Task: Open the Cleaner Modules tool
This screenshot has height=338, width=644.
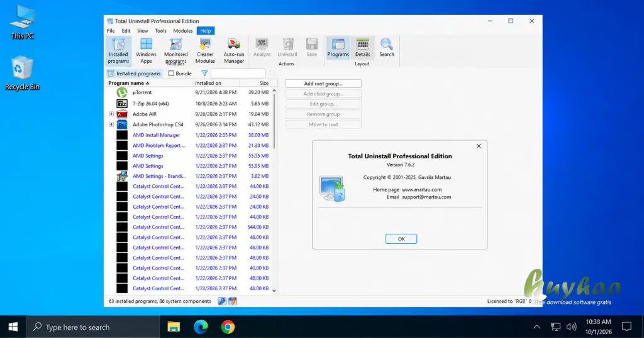Action: 205,51
